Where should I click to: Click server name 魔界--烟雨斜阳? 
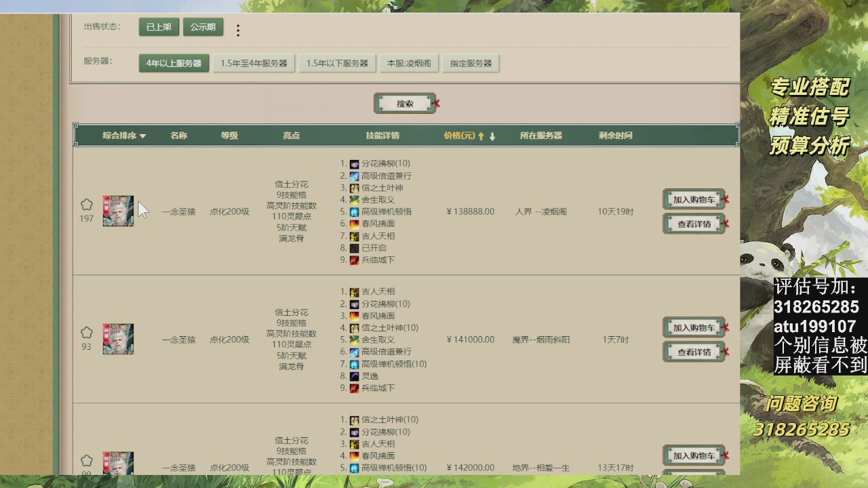tap(541, 340)
